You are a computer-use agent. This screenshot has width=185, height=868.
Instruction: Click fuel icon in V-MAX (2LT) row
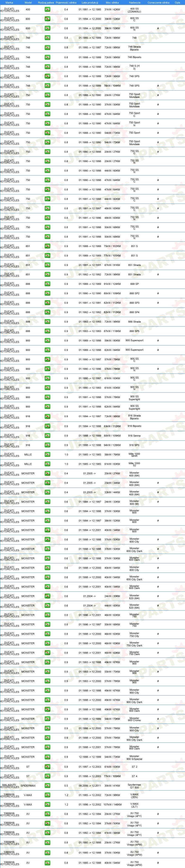(47, 804)
